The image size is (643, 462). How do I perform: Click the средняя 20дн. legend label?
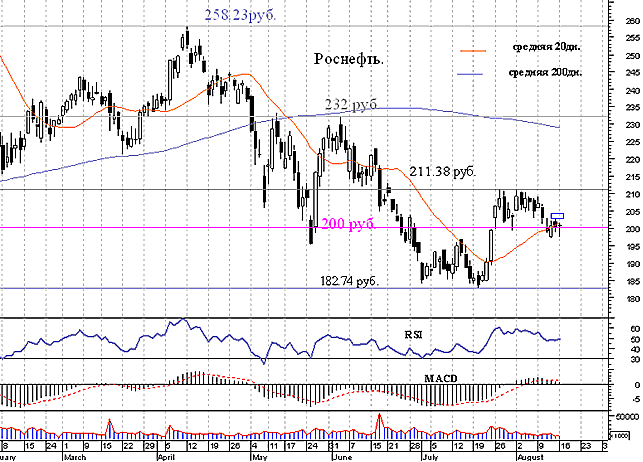click(547, 47)
